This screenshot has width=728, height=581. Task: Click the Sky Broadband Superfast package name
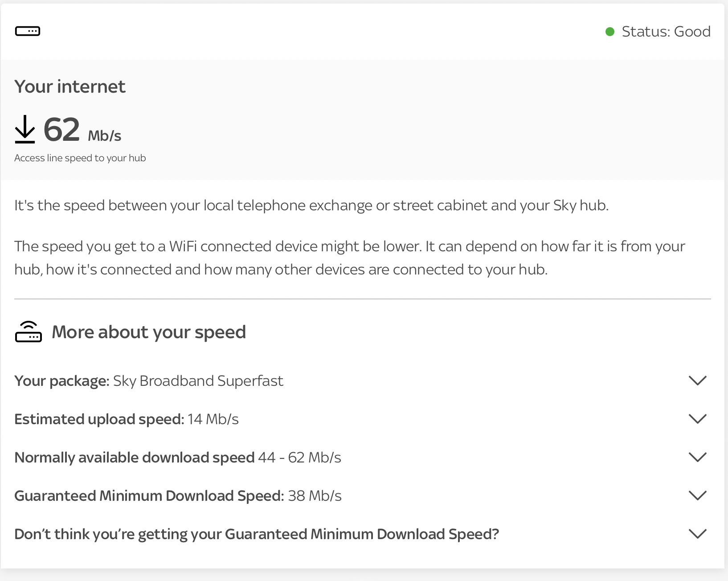point(197,381)
